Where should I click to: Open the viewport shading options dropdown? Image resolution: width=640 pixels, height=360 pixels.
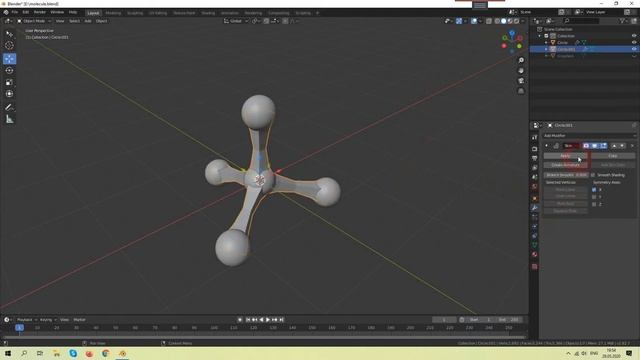click(x=523, y=21)
